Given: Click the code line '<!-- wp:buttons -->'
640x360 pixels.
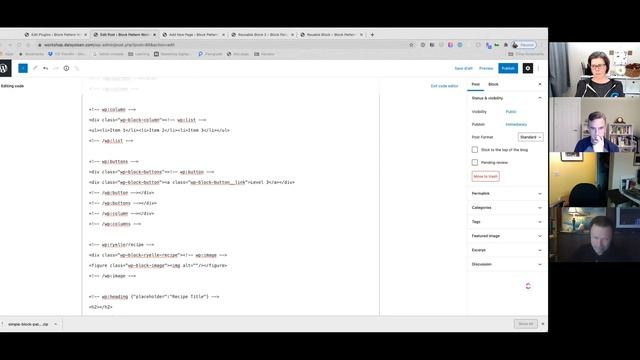Looking at the screenshot, I should click(113, 162).
